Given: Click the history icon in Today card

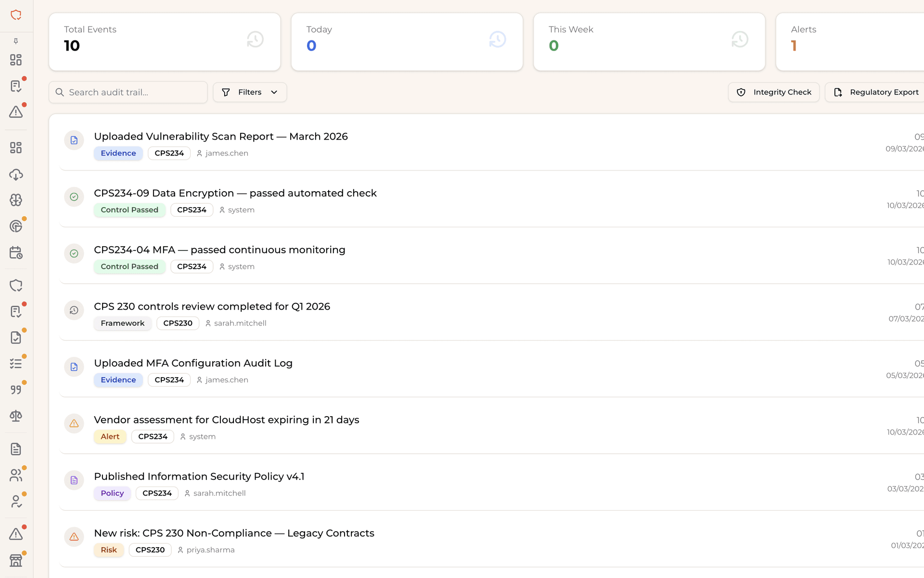Looking at the screenshot, I should 498,39.
